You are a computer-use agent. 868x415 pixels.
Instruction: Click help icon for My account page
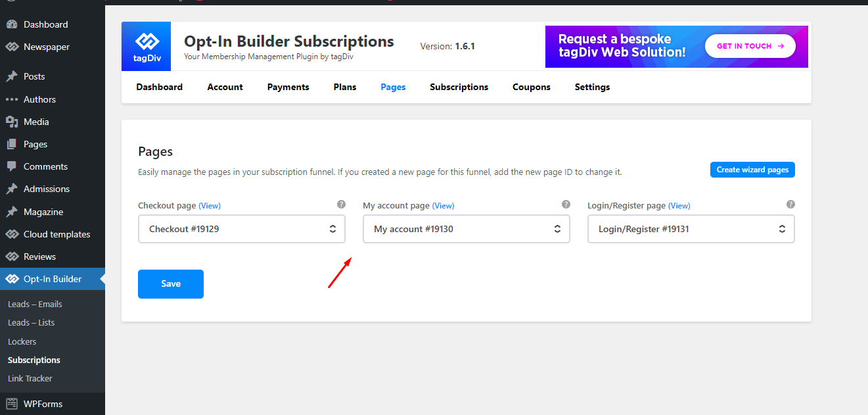point(566,205)
